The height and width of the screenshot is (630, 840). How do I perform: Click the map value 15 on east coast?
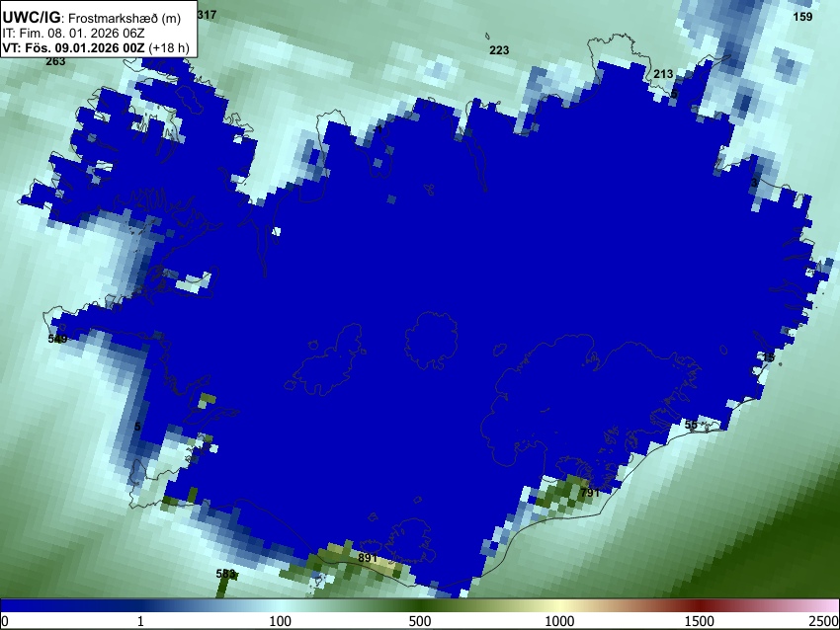click(x=768, y=357)
